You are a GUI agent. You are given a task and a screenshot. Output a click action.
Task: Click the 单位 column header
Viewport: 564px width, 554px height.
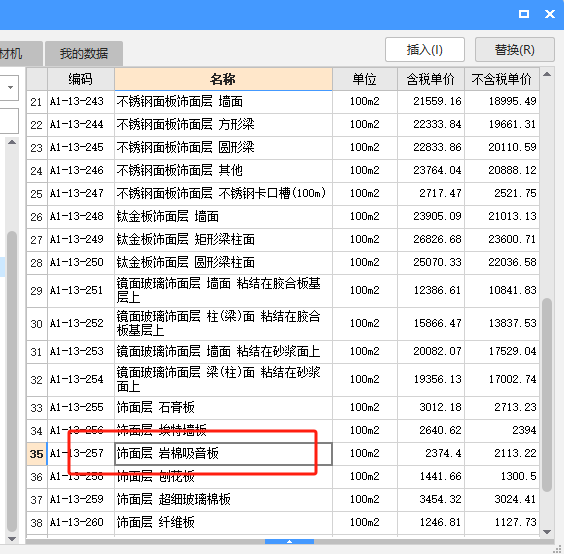point(365,79)
